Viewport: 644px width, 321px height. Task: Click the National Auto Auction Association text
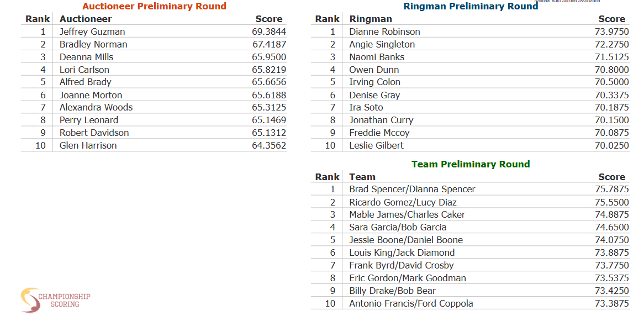pos(567,2)
